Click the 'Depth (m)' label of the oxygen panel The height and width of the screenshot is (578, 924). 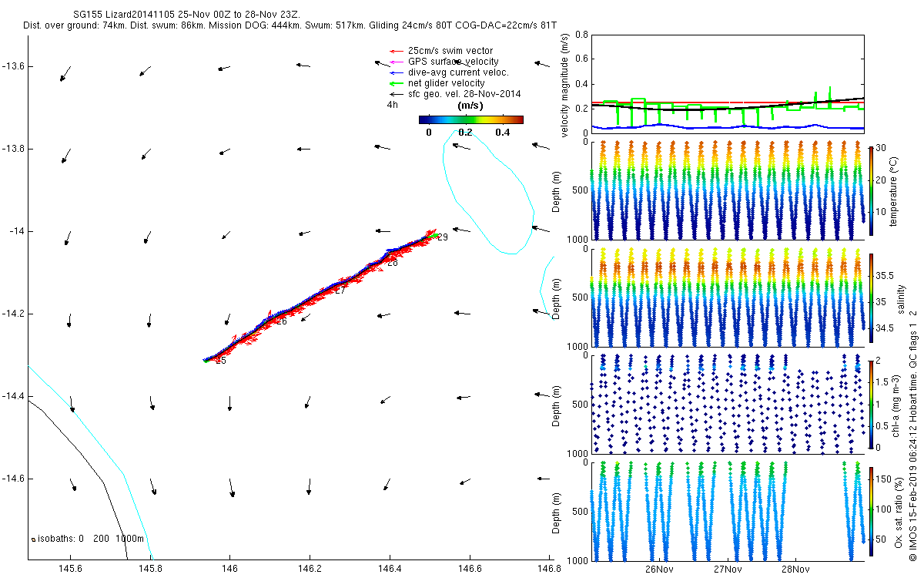tap(556, 511)
